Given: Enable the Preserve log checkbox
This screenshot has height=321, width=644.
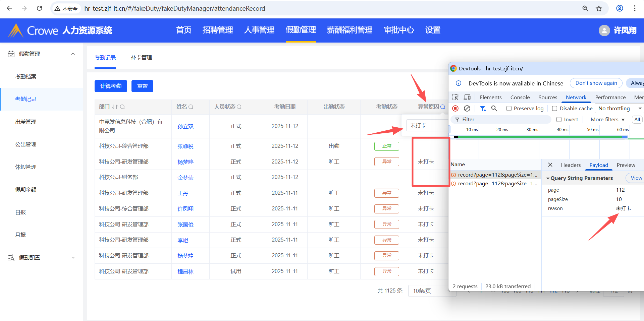Looking at the screenshot, I should [x=509, y=109].
